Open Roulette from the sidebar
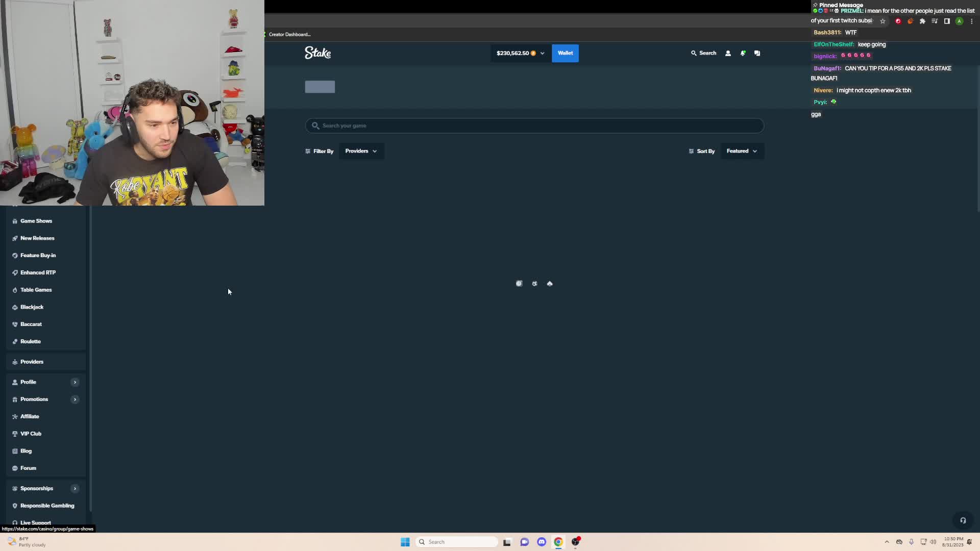This screenshot has width=980, height=551. point(31,341)
